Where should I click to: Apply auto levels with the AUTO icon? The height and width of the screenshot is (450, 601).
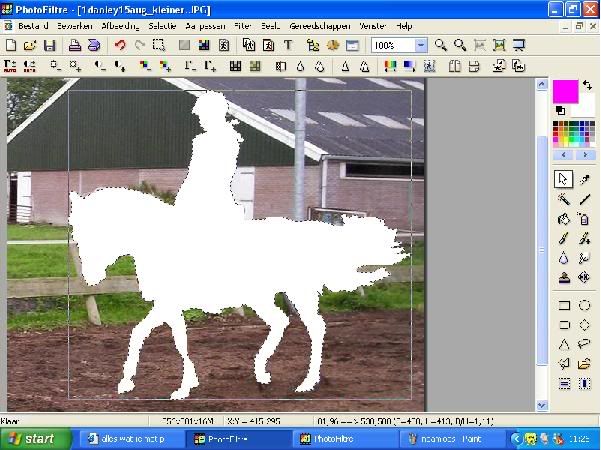tap(10, 66)
